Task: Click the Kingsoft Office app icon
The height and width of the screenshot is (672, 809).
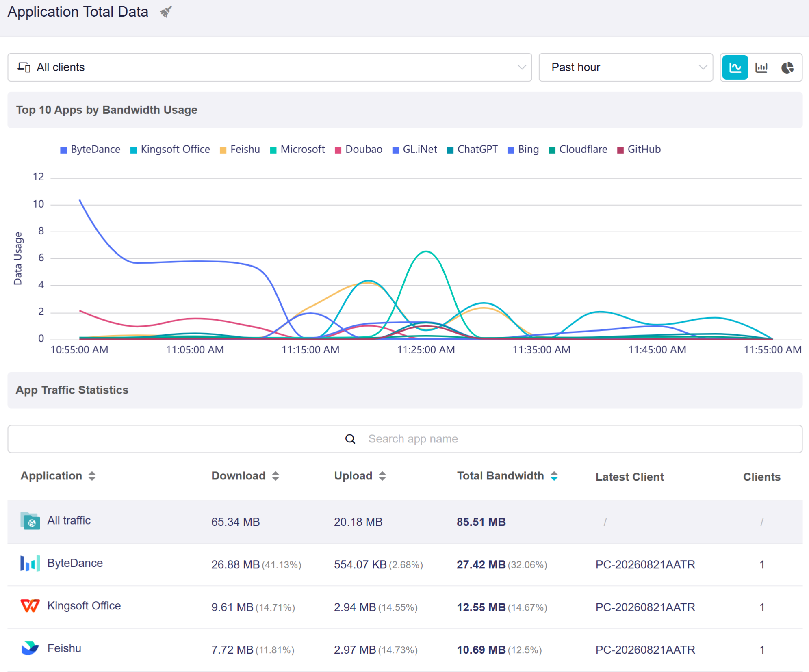Action: [30, 606]
